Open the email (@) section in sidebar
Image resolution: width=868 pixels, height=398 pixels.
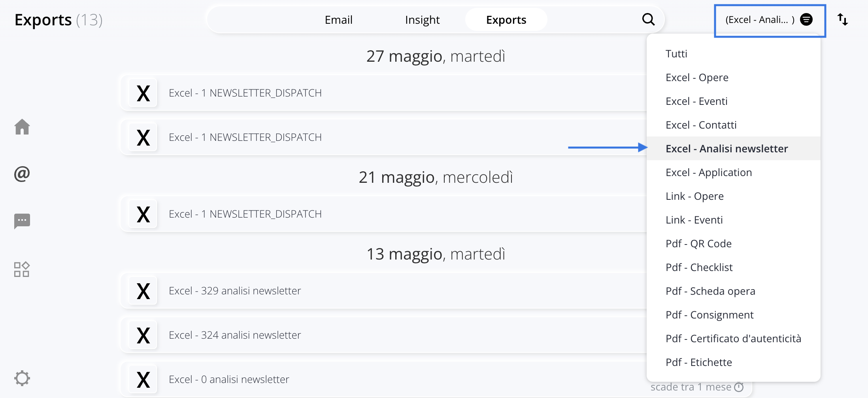click(x=22, y=173)
